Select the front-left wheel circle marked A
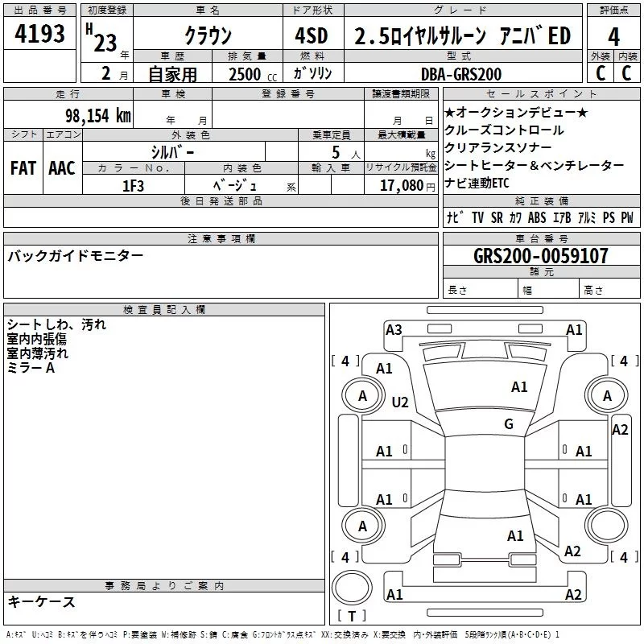Viewport: 644px width, 644px height. coord(362,395)
